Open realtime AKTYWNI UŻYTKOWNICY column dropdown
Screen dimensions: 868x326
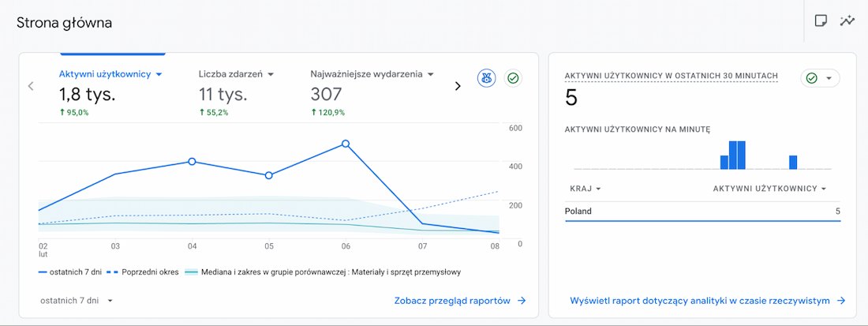(824, 189)
